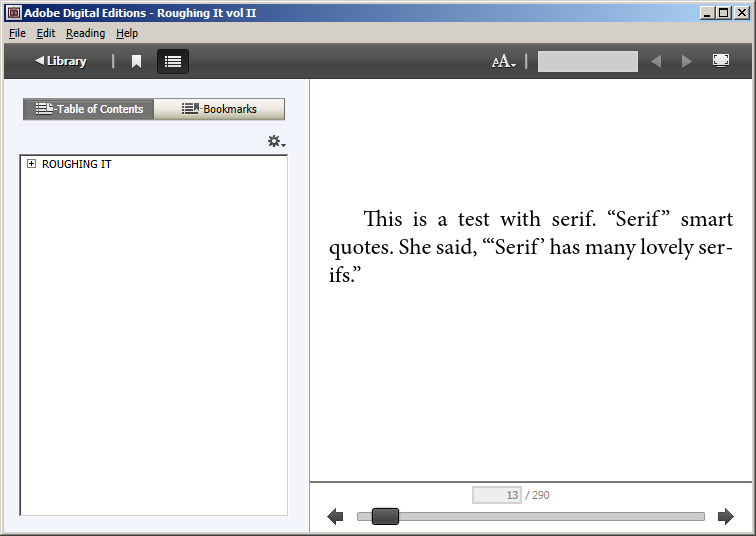Viewport: 756px width, 536px height.
Task: Add a bookmark with the bookmark icon
Action: pyautogui.click(x=136, y=61)
